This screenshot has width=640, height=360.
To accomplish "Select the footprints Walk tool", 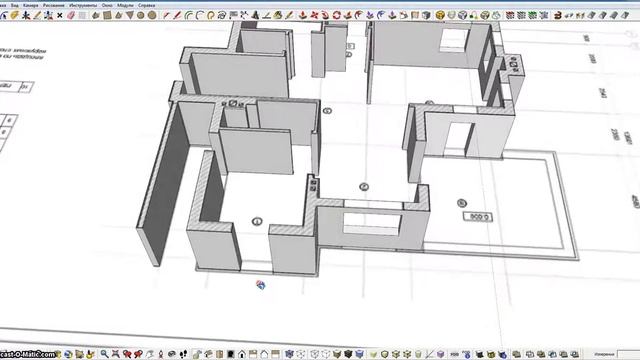I will coord(183,354).
